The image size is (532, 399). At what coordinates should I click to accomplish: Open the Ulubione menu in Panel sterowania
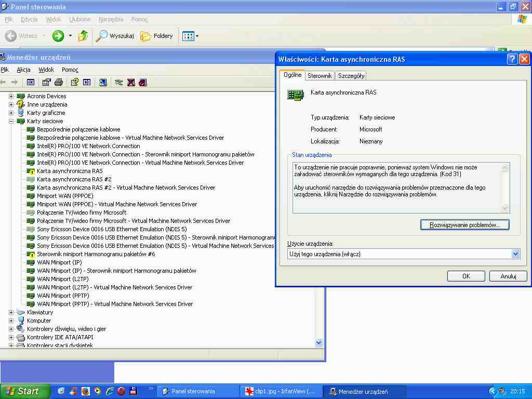coord(79,19)
